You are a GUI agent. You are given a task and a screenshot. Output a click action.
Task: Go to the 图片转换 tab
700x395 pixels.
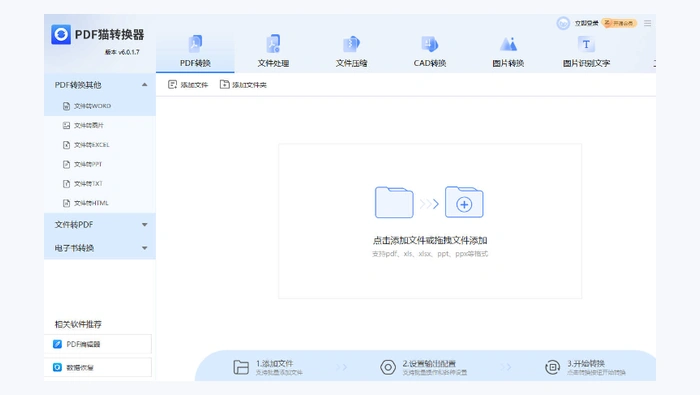click(508, 51)
